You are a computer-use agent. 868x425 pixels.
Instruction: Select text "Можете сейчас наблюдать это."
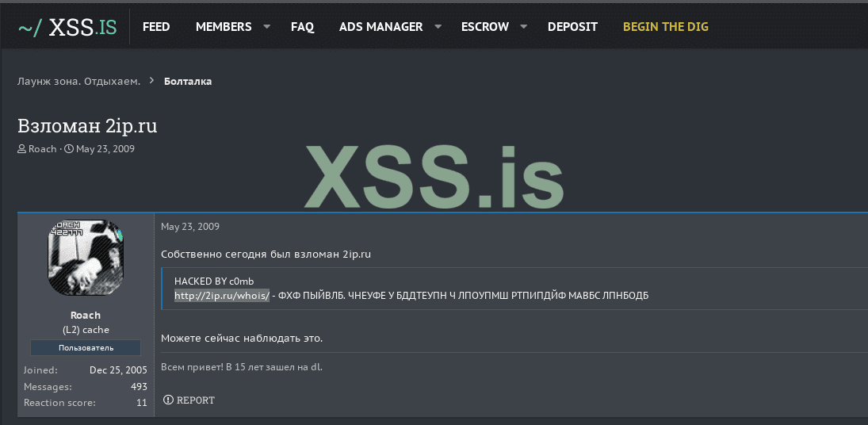point(242,338)
